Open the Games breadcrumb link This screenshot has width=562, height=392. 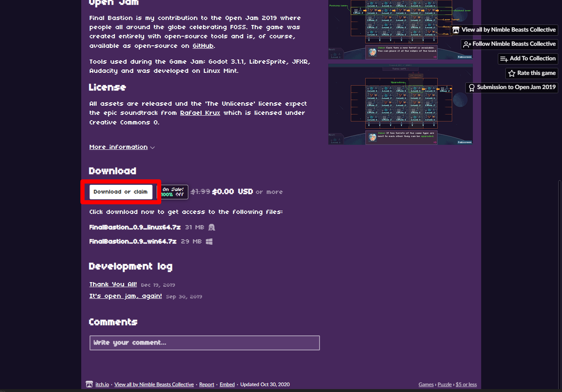point(426,385)
